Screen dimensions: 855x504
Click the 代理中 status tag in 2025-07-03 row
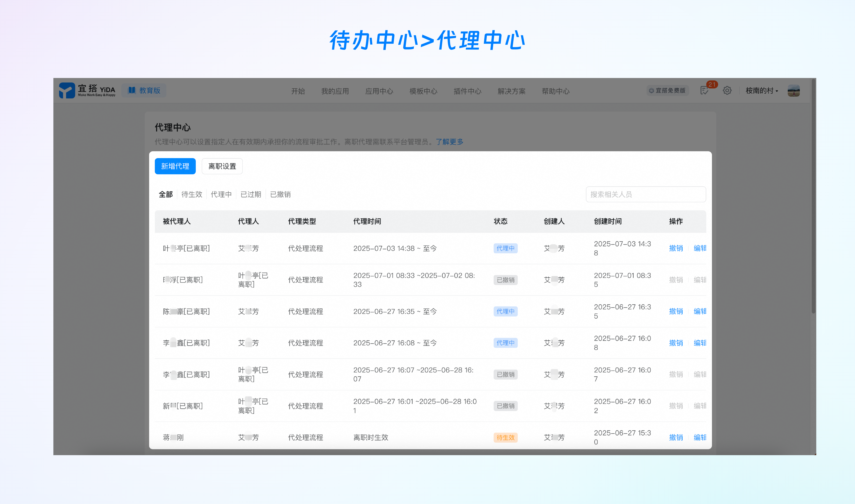[x=505, y=248]
